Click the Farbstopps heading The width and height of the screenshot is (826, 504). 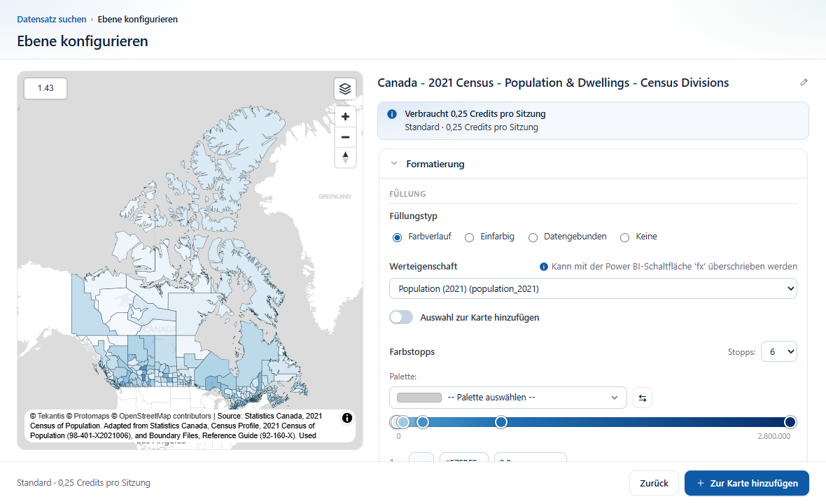[x=412, y=352]
